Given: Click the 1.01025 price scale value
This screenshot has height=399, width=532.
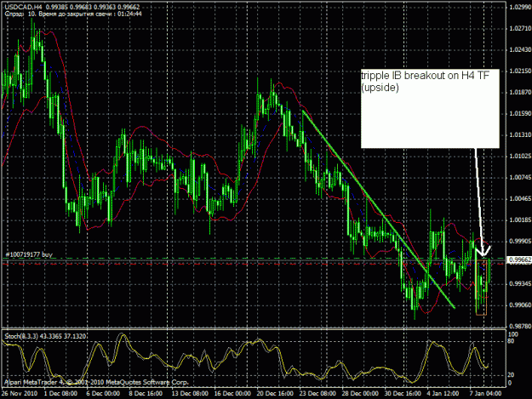Looking at the screenshot, I should coord(520,157).
